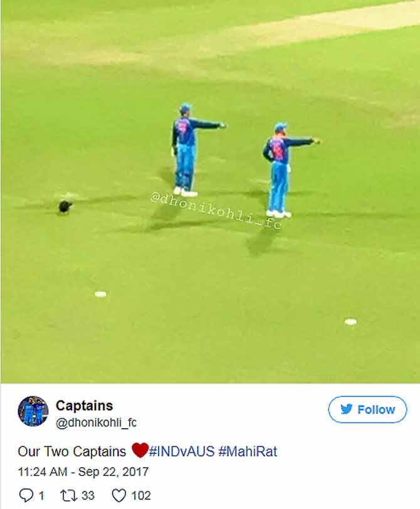Click the tweet text Our Two Captains
The height and width of the screenshot is (509, 420).
[71, 451]
